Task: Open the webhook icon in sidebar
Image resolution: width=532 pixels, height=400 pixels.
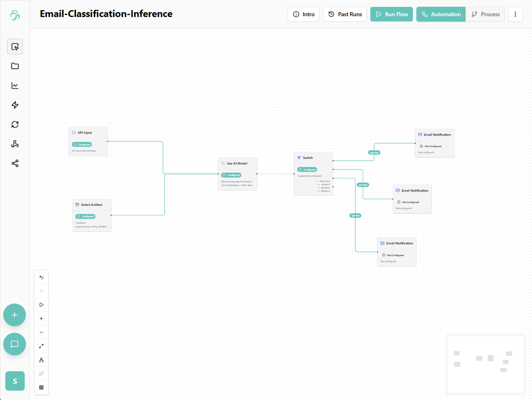Action: tap(15, 144)
